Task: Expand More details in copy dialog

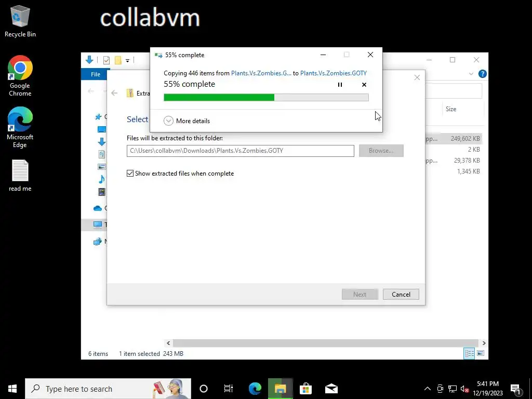Action: coord(187,121)
